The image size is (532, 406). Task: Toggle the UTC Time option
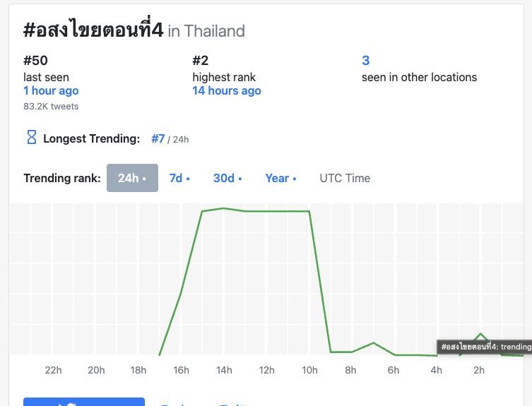click(345, 178)
